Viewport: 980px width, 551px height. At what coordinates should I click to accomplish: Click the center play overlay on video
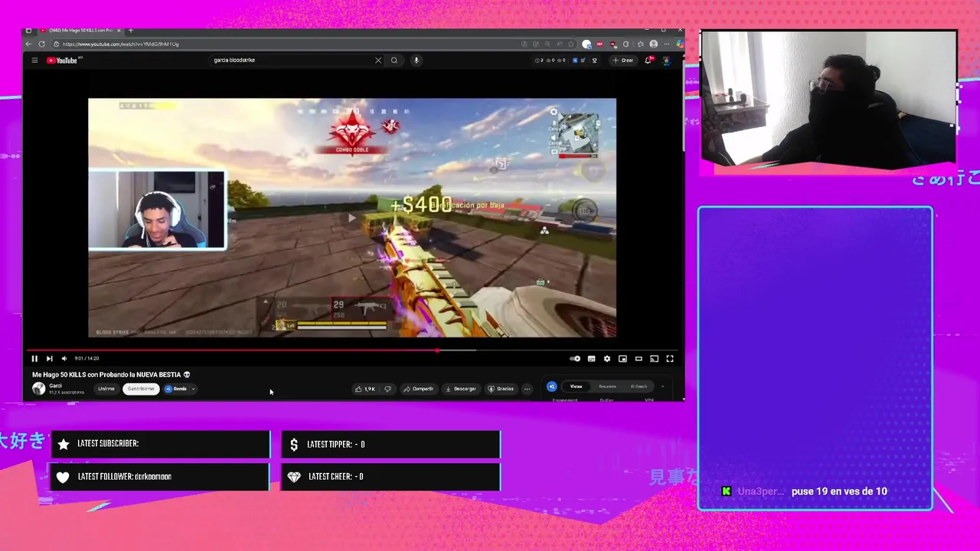351,218
